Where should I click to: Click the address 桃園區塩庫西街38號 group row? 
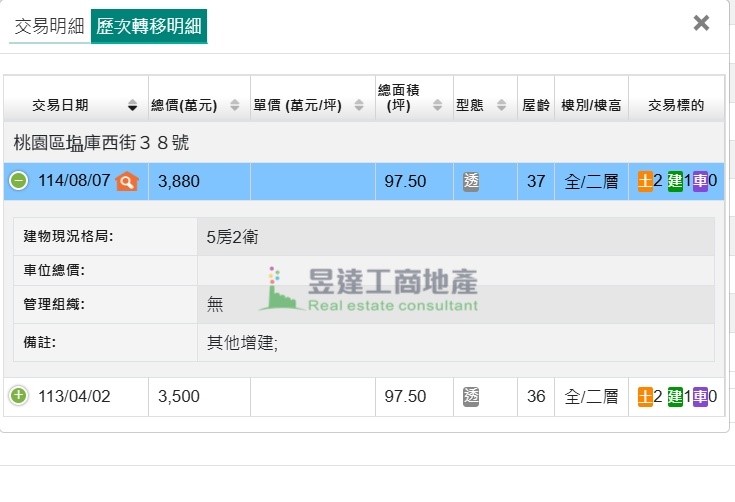pyautogui.click(x=102, y=143)
